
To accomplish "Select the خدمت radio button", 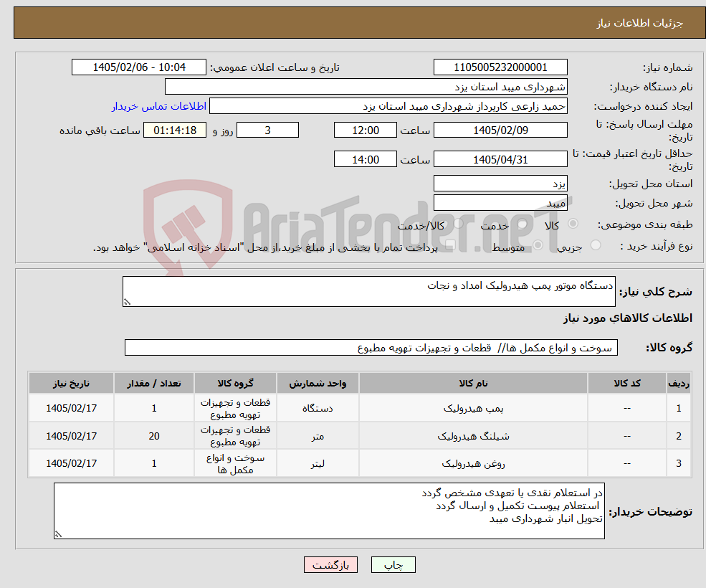I will tap(523, 224).
